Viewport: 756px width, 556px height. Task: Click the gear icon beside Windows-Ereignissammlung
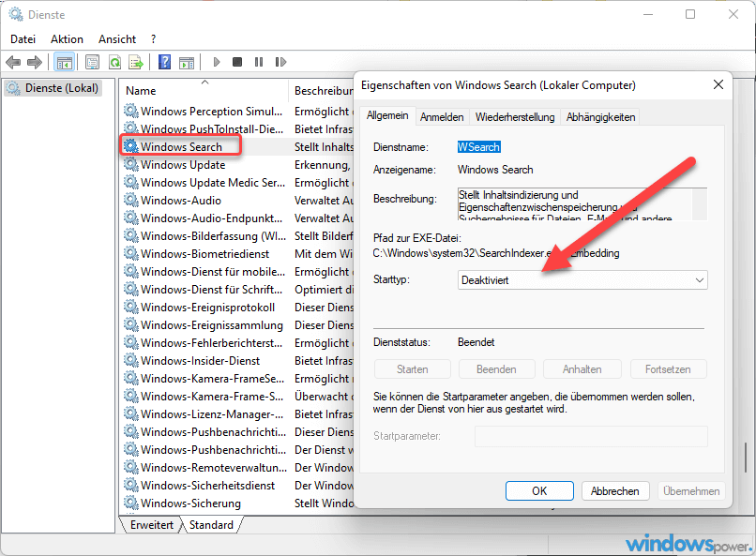pos(130,324)
